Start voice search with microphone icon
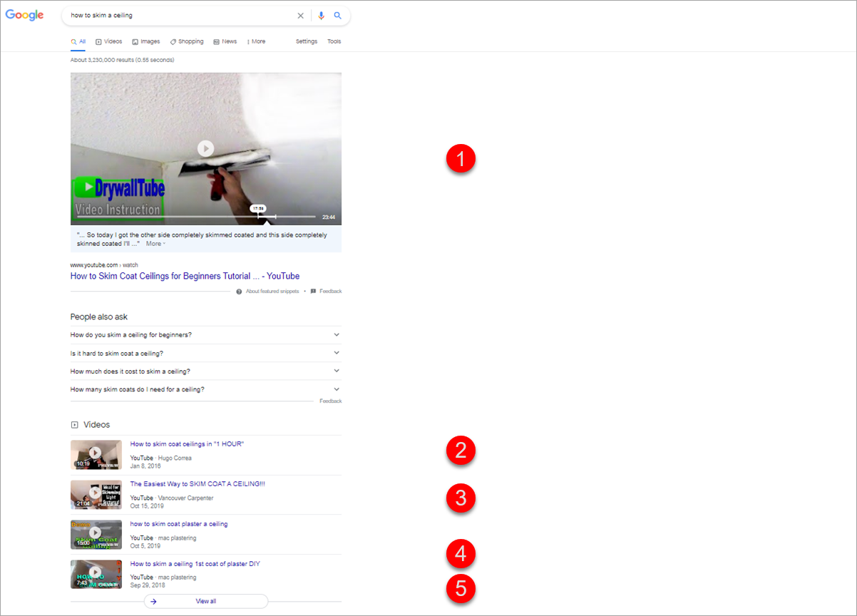Screen dimensions: 857x616 [x=322, y=16]
